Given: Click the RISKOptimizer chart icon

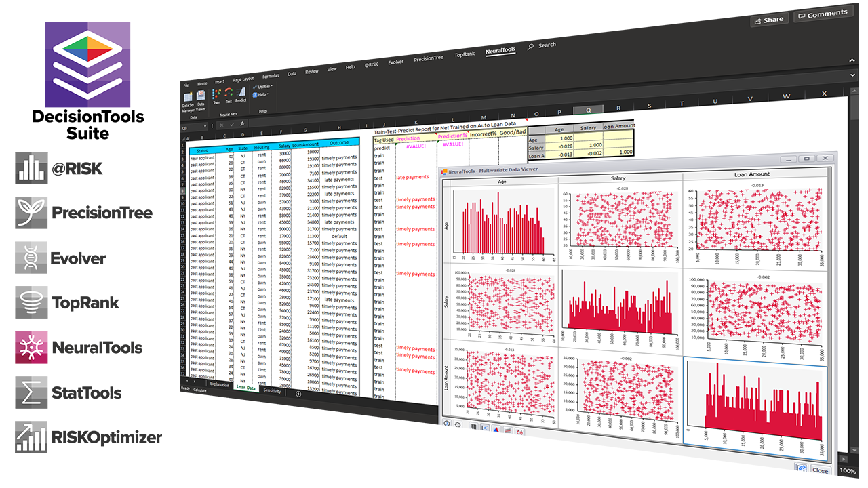Looking at the screenshot, I should point(31,437).
